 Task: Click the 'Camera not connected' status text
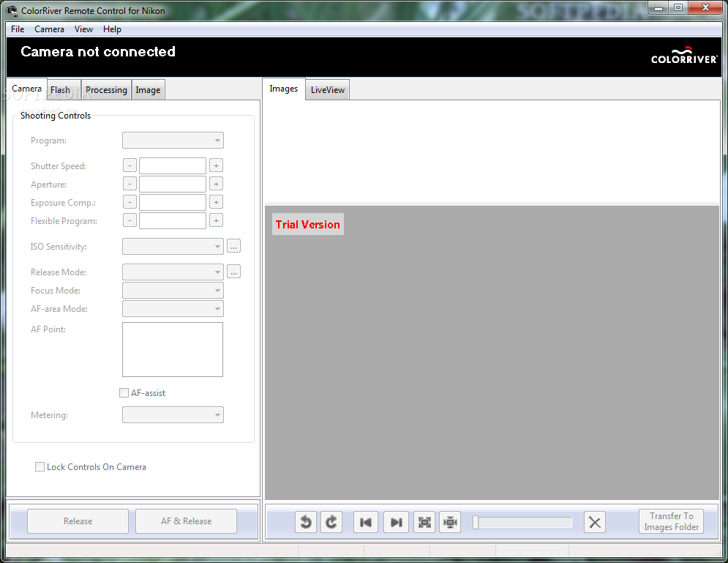[98, 51]
